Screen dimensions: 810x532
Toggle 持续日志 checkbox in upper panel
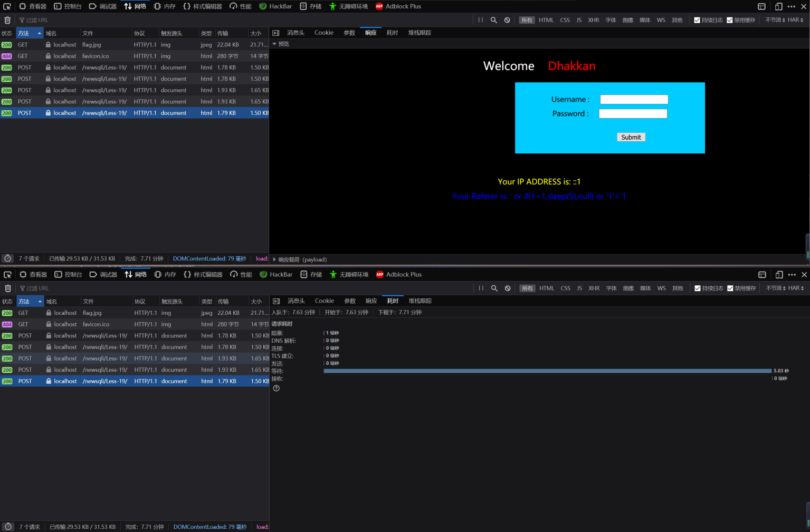pyautogui.click(x=697, y=20)
